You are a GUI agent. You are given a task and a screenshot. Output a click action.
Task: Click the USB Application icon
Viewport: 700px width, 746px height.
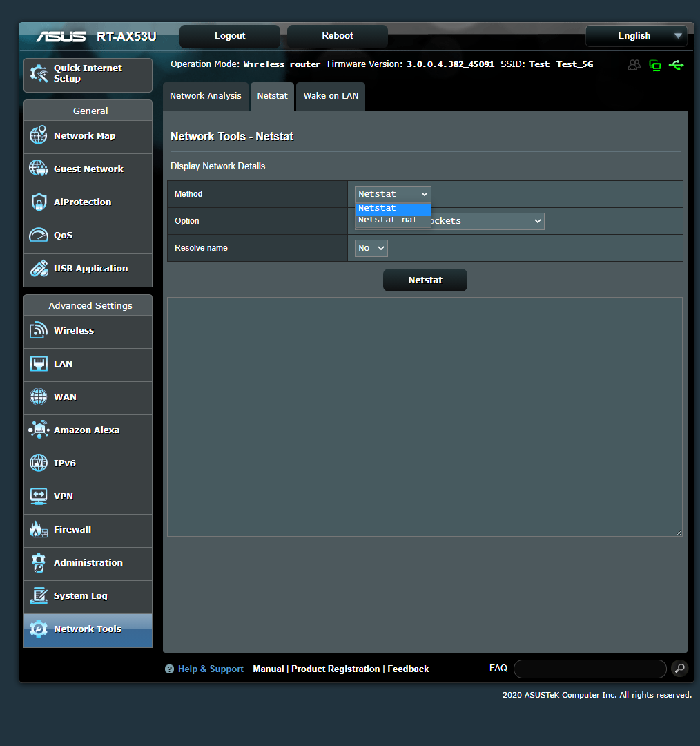[x=39, y=268]
